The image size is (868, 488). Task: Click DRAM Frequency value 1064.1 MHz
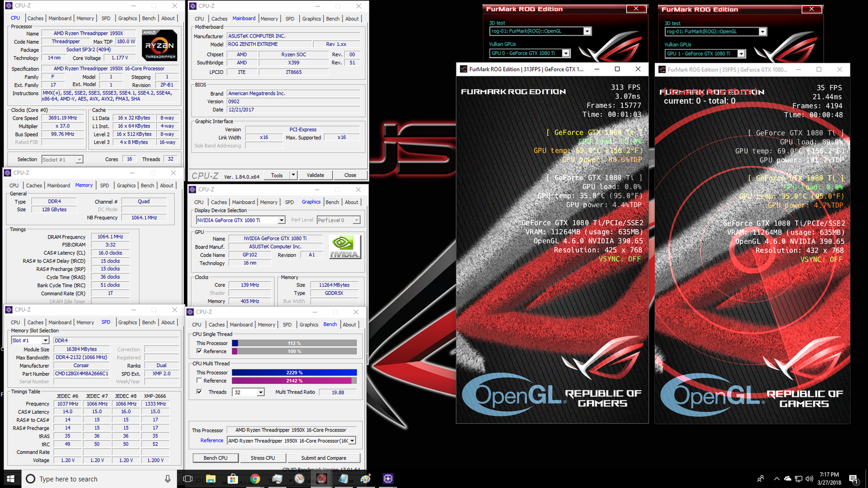click(110, 237)
